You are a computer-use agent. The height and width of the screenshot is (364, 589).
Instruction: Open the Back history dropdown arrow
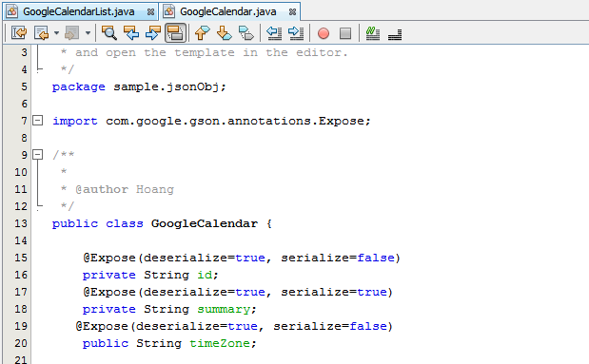click(x=56, y=33)
